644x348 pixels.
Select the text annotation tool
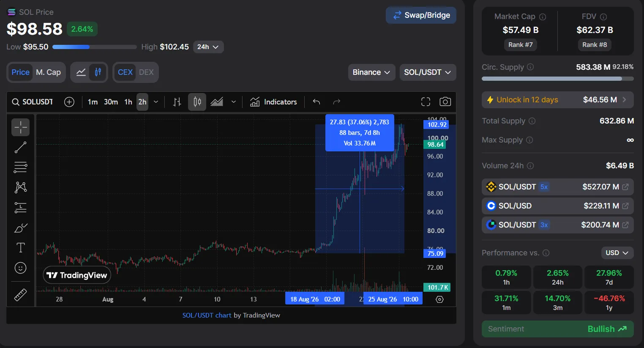20,248
